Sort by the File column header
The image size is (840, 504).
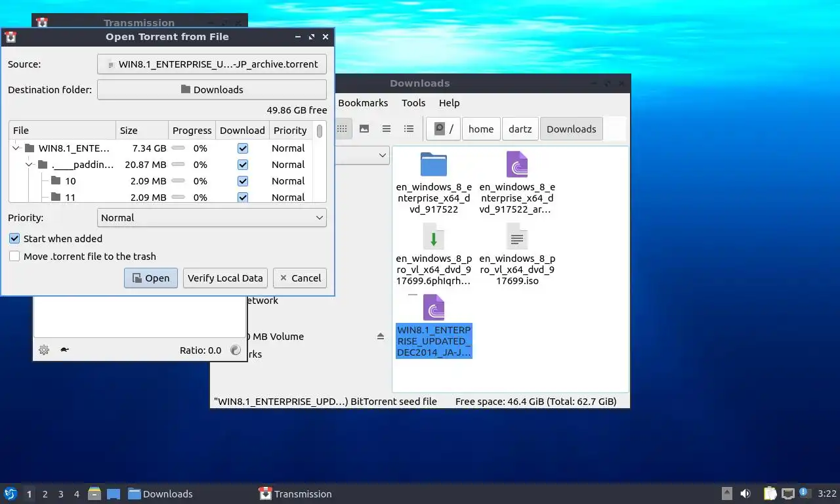62,130
